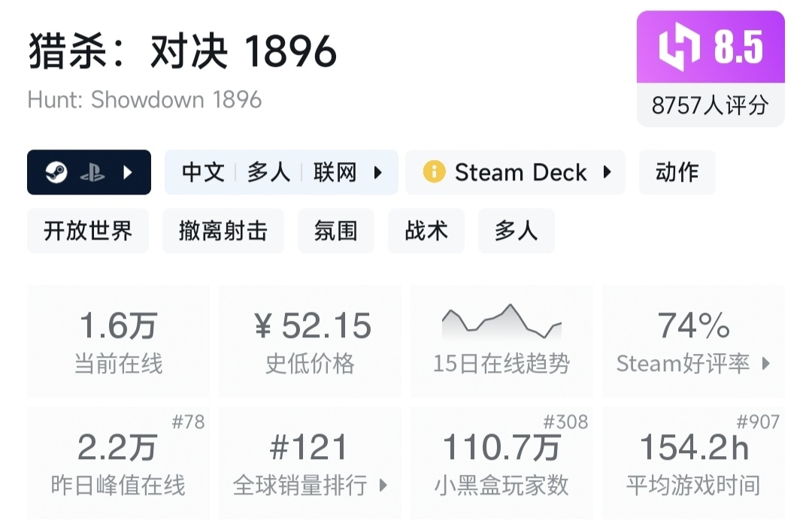Image resolution: width=812 pixels, height=526 pixels.
Task: Select the 氛围 tag
Action: [x=335, y=231]
